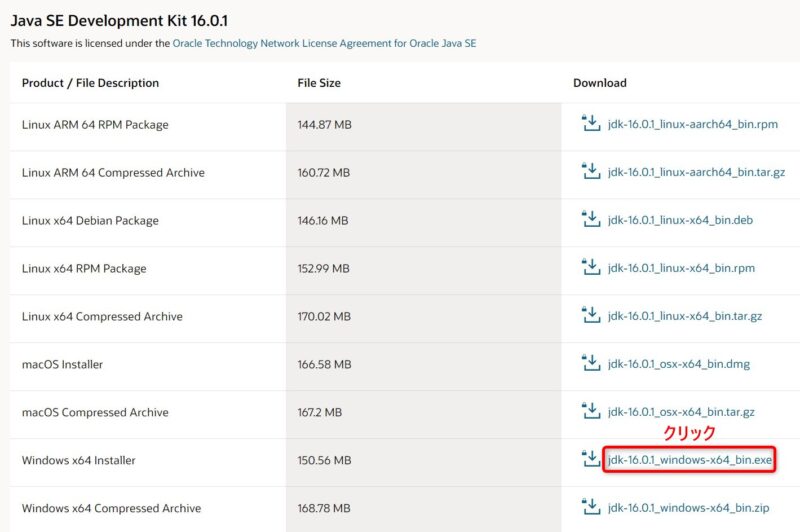Viewport: 800px width, 532px height.
Task: Select macOS Compressed Archive text
Action: coord(95,412)
